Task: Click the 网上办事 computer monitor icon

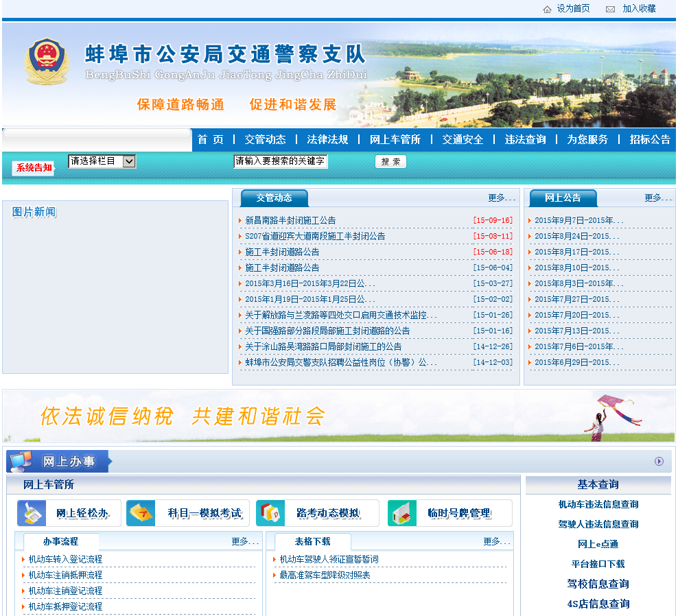Action: [21, 461]
